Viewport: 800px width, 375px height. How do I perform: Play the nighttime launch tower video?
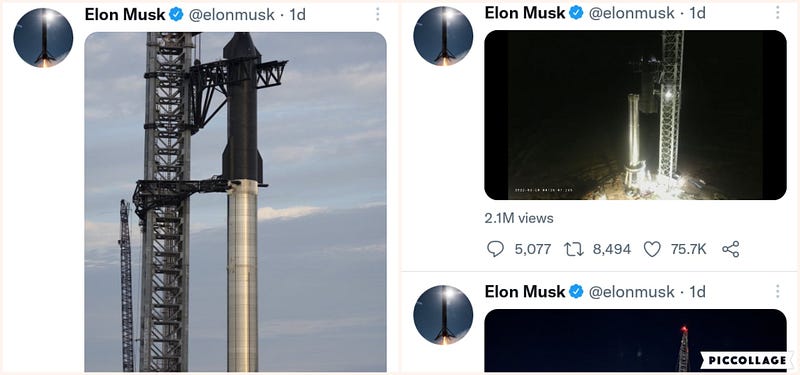click(x=635, y=115)
